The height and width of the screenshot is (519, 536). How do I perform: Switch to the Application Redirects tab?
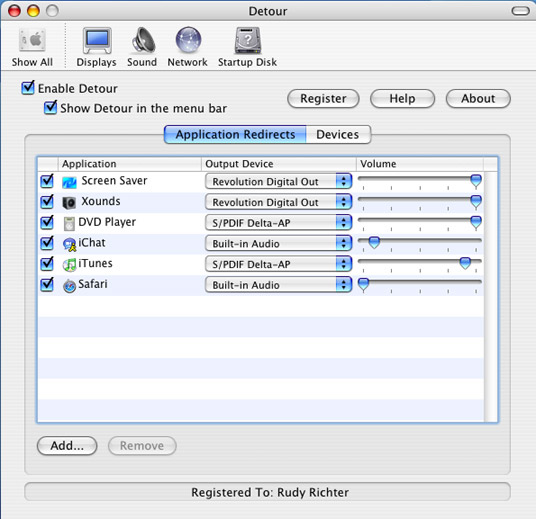tap(235, 134)
